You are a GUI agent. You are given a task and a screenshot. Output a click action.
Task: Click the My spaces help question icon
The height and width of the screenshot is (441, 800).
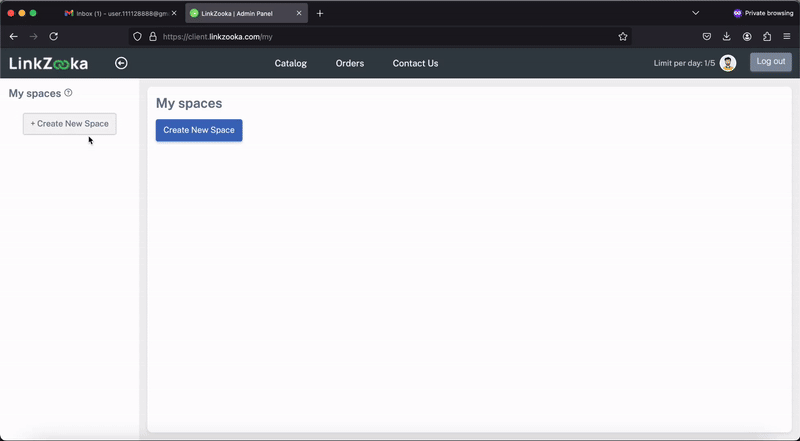pyautogui.click(x=68, y=93)
